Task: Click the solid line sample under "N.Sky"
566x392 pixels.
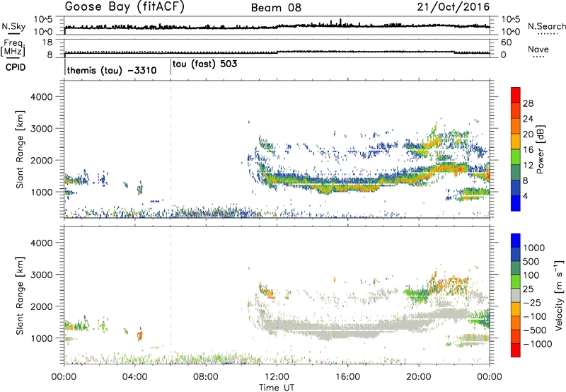Action: (13, 33)
